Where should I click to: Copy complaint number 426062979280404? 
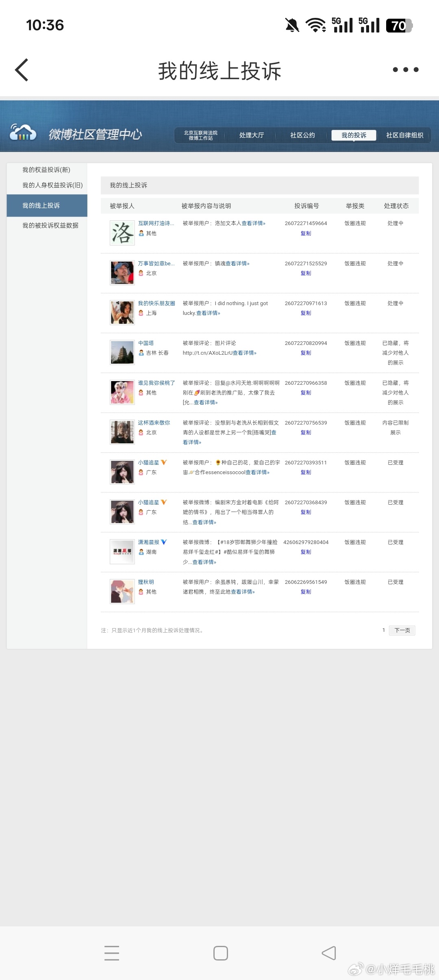tap(306, 552)
